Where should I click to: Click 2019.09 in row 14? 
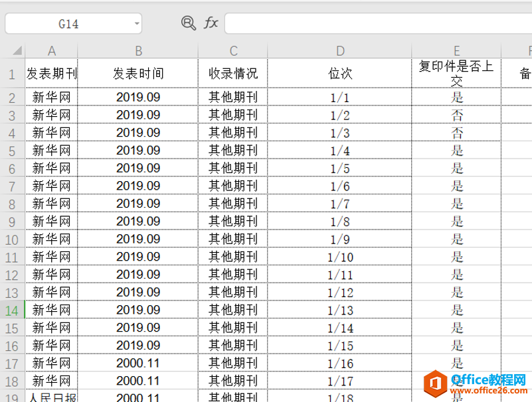coord(138,310)
